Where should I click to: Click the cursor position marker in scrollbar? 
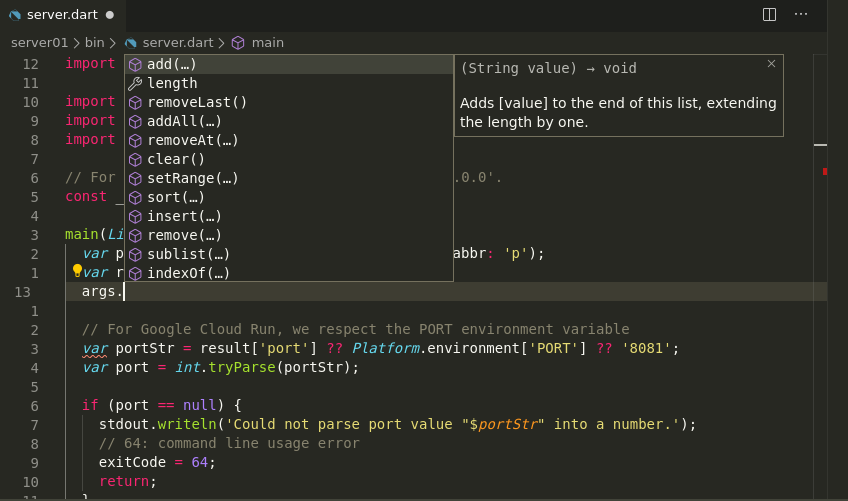(820, 144)
